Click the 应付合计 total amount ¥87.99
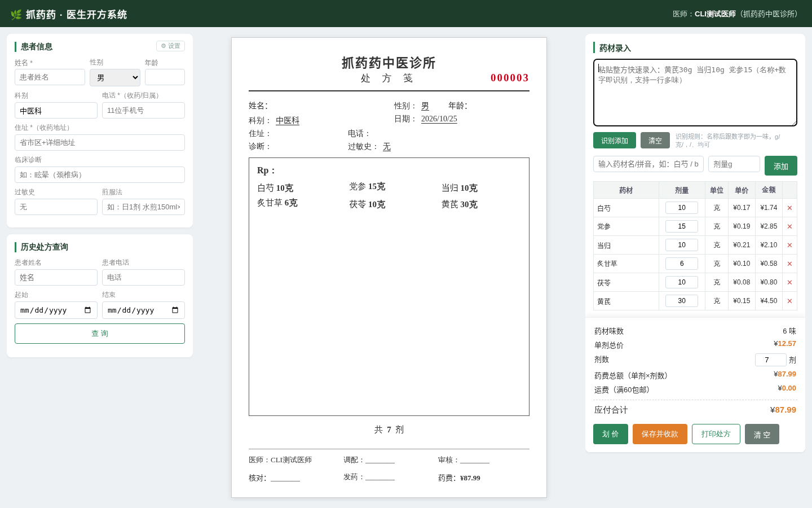 click(x=783, y=410)
